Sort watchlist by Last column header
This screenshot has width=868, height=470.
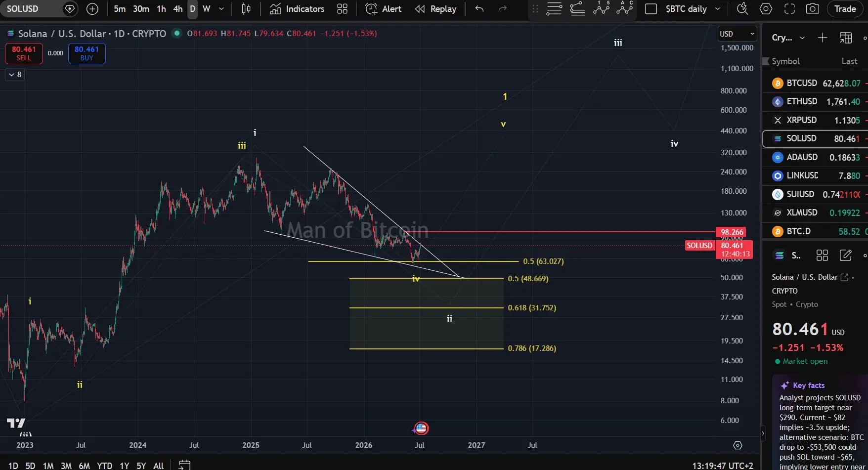[x=849, y=61]
